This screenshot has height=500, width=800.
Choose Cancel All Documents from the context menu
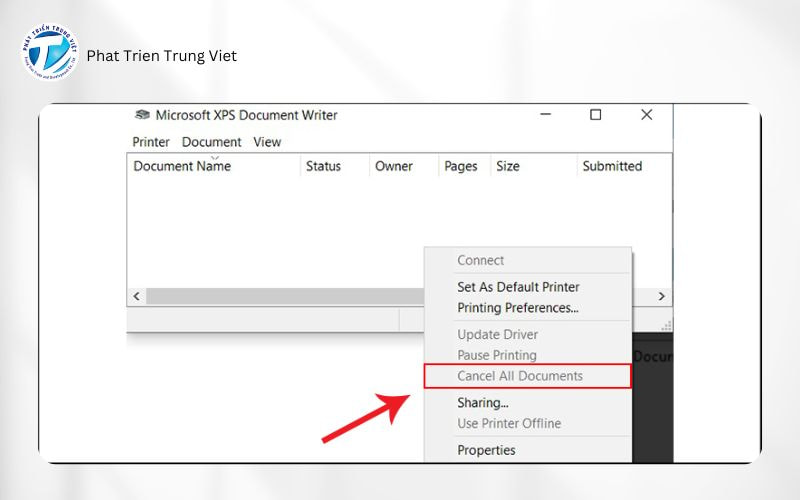tap(520, 376)
